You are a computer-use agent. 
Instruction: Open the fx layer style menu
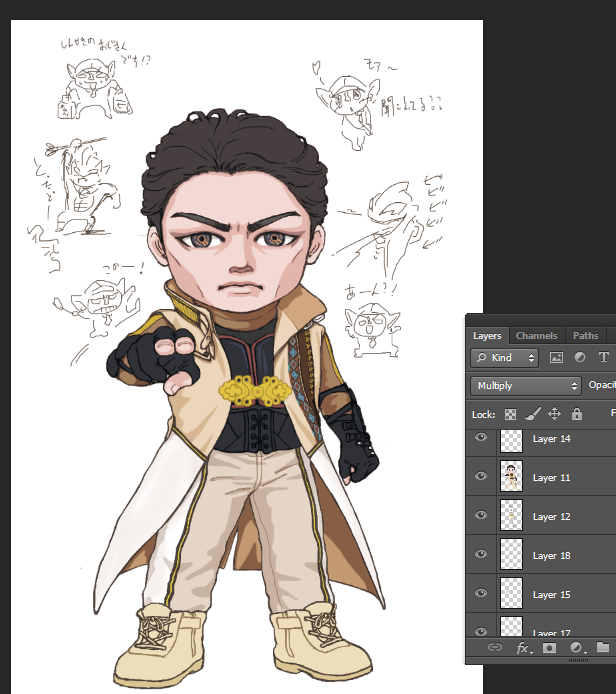click(524, 648)
